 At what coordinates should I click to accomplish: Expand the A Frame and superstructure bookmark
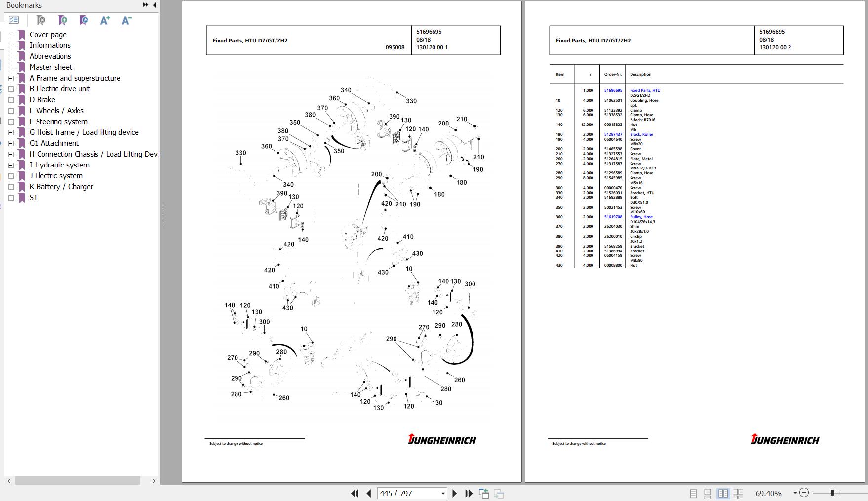(x=11, y=78)
